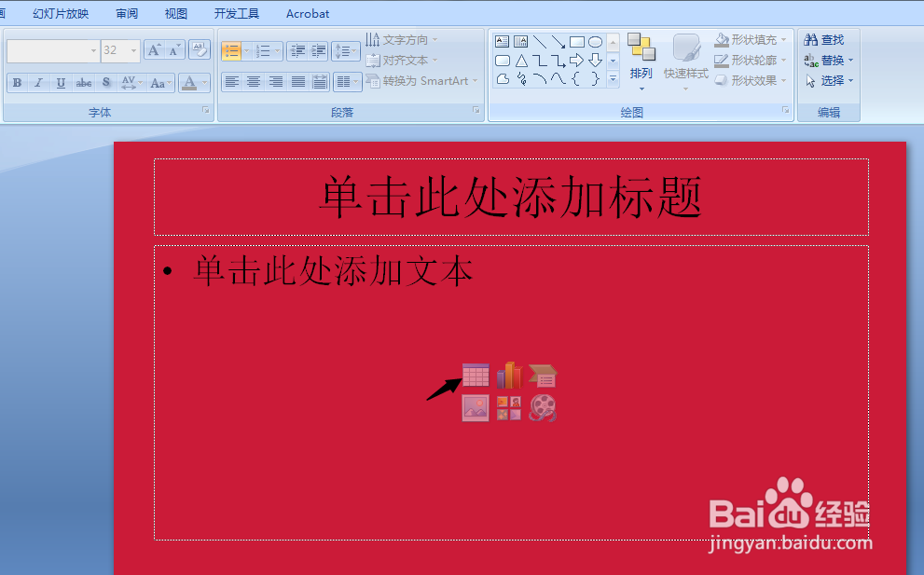Click the 排列 arrange button
This screenshot has height=575, width=924.
pyautogui.click(x=641, y=62)
